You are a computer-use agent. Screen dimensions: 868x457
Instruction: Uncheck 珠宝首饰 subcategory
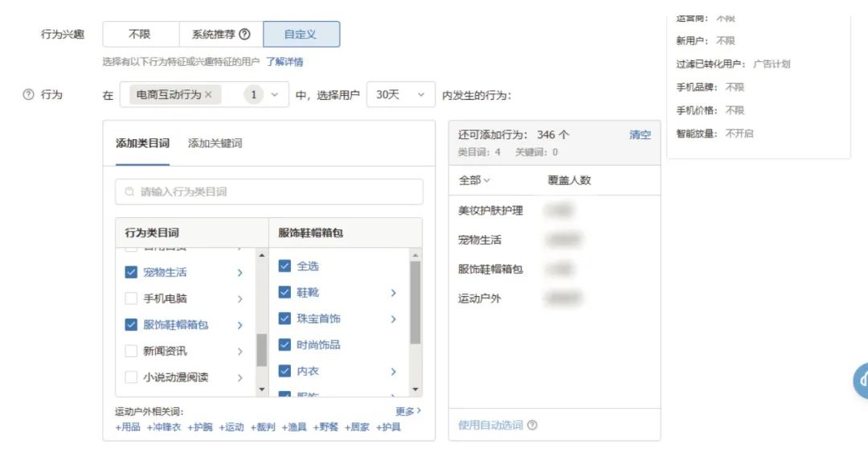pos(285,319)
